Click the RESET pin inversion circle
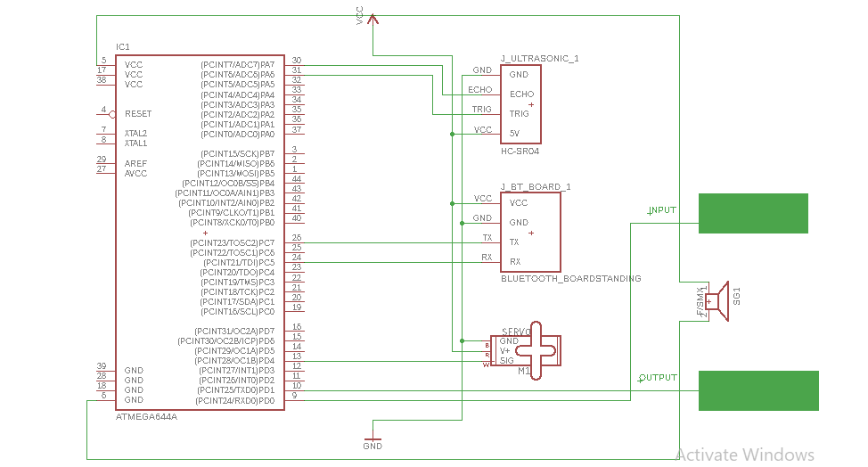Image resolution: width=868 pixels, height=467 pixels. 112,115
